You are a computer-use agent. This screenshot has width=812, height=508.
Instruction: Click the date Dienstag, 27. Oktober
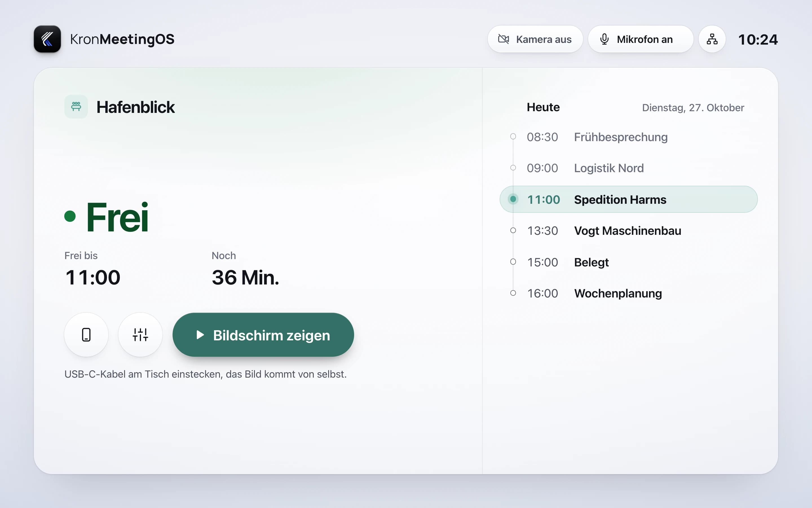pos(693,108)
